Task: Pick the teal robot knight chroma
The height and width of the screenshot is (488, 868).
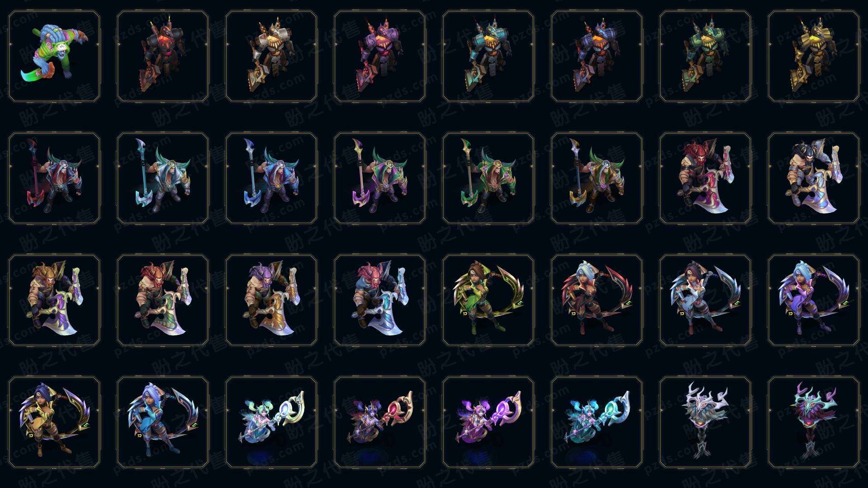Action: point(488,56)
